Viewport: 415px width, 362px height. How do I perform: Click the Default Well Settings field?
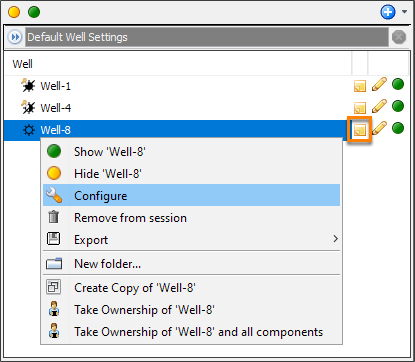pyautogui.click(x=207, y=37)
